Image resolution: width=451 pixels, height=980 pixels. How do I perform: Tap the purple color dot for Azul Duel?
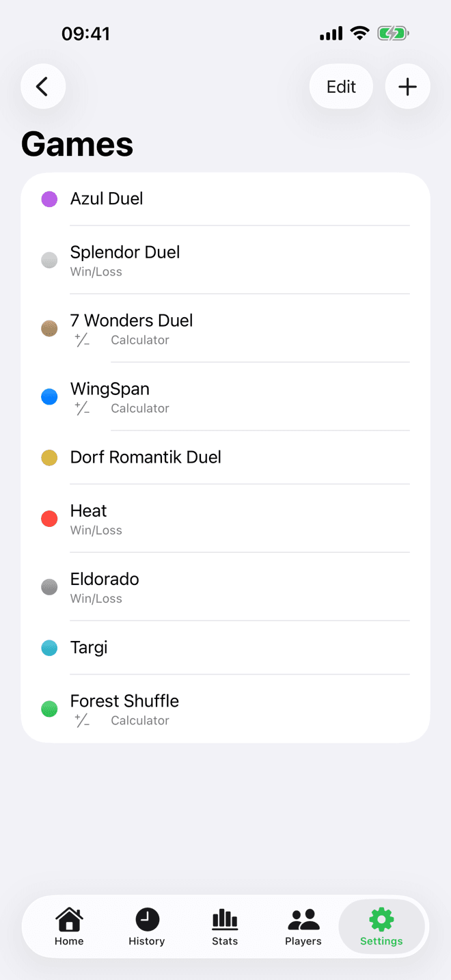point(49,199)
